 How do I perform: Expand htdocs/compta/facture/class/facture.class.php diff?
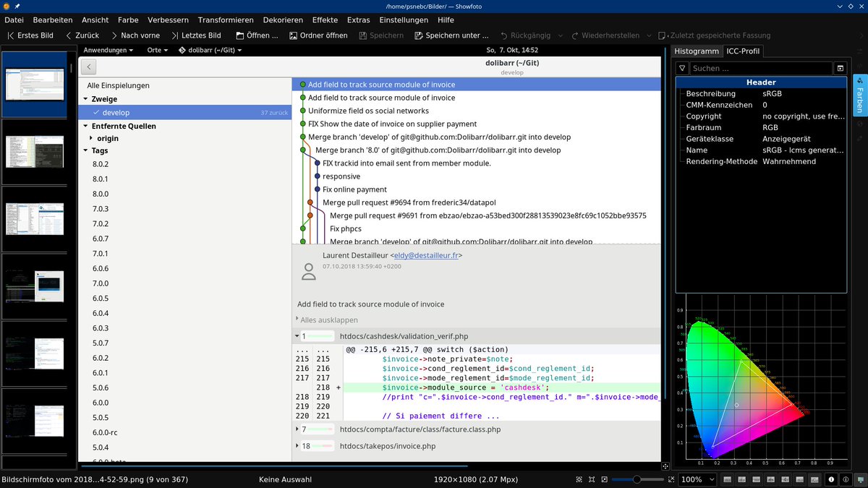297,429
